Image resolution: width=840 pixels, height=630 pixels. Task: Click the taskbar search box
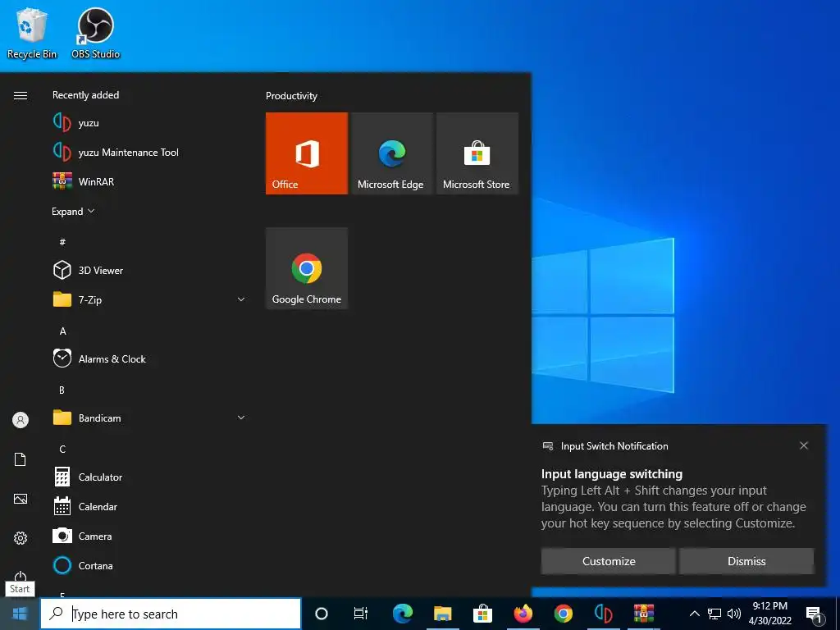click(x=171, y=614)
